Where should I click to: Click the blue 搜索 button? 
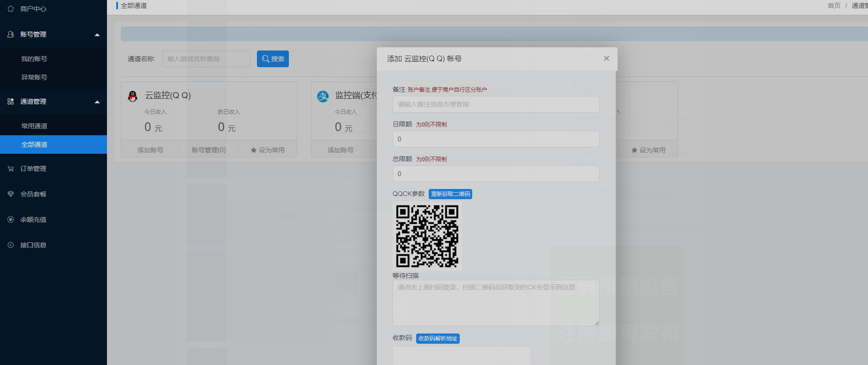[x=273, y=59]
